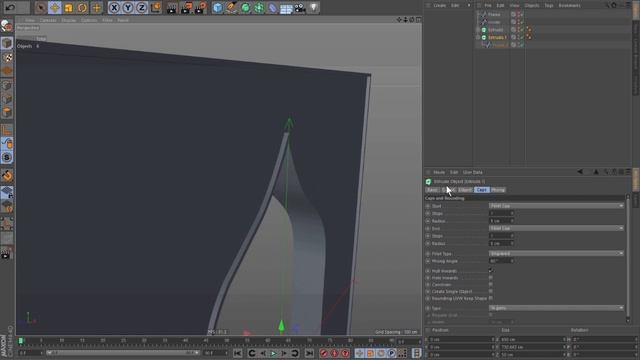Image resolution: width=640 pixels, height=360 pixels.
Task: Open the Fillet Type dropdown
Action: [556, 253]
